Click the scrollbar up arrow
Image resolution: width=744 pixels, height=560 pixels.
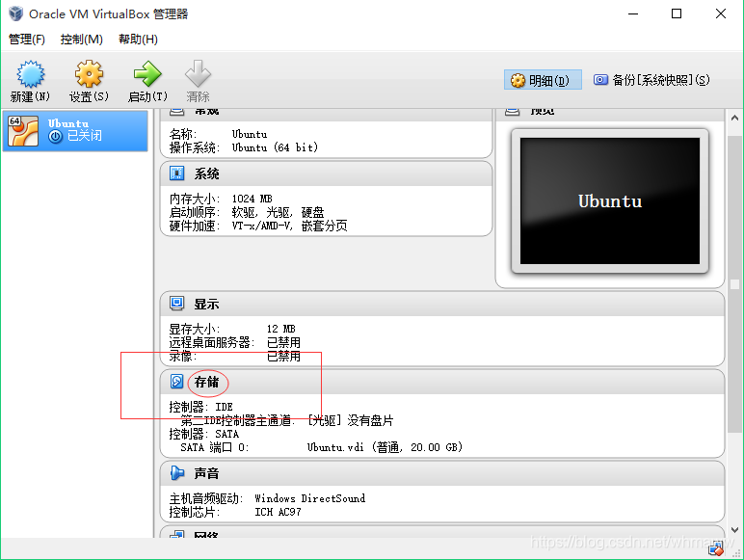click(x=734, y=118)
